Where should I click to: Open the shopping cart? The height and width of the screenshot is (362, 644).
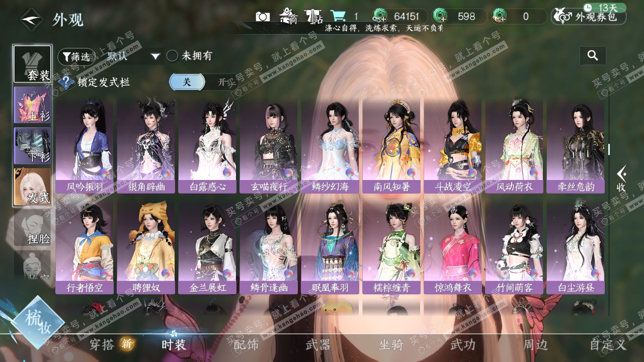coord(337,17)
